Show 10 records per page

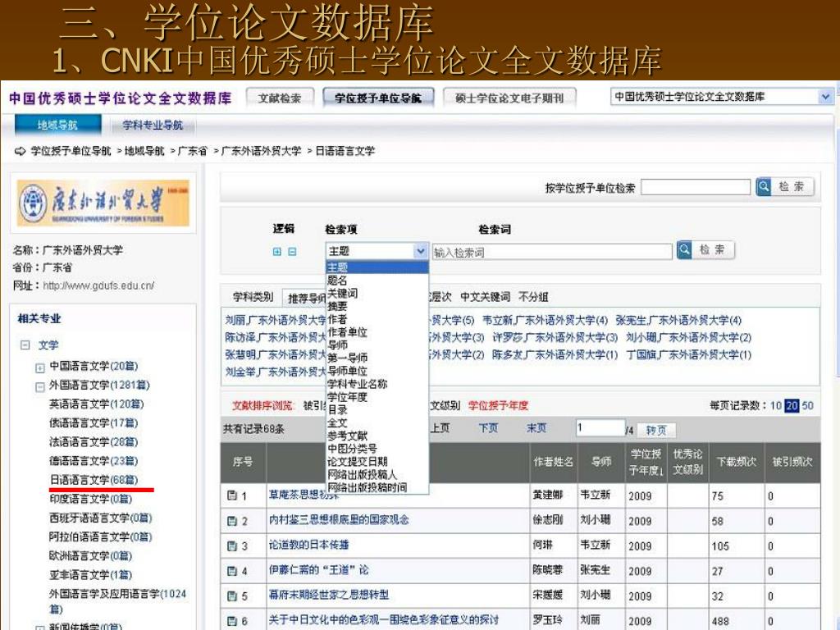(776, 405)
